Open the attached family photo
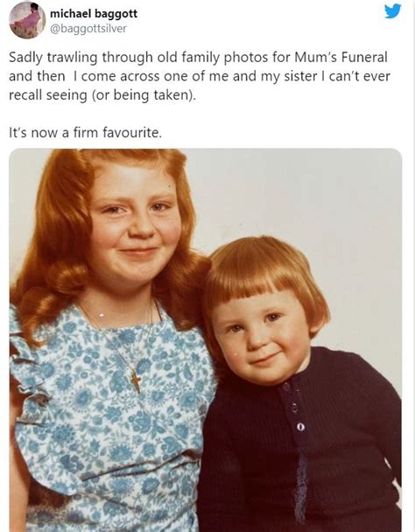 pos(206,340)
